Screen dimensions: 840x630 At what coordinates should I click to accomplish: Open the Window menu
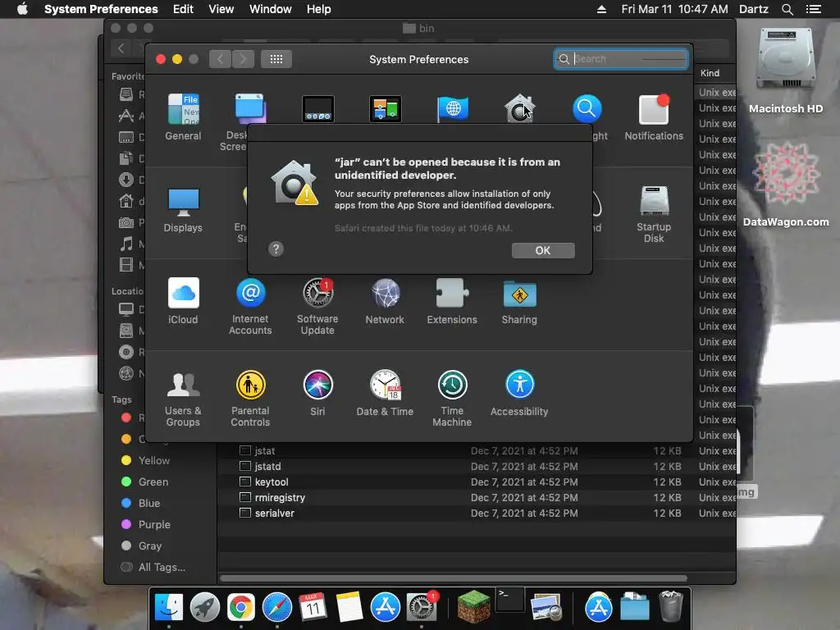point(271,9)
